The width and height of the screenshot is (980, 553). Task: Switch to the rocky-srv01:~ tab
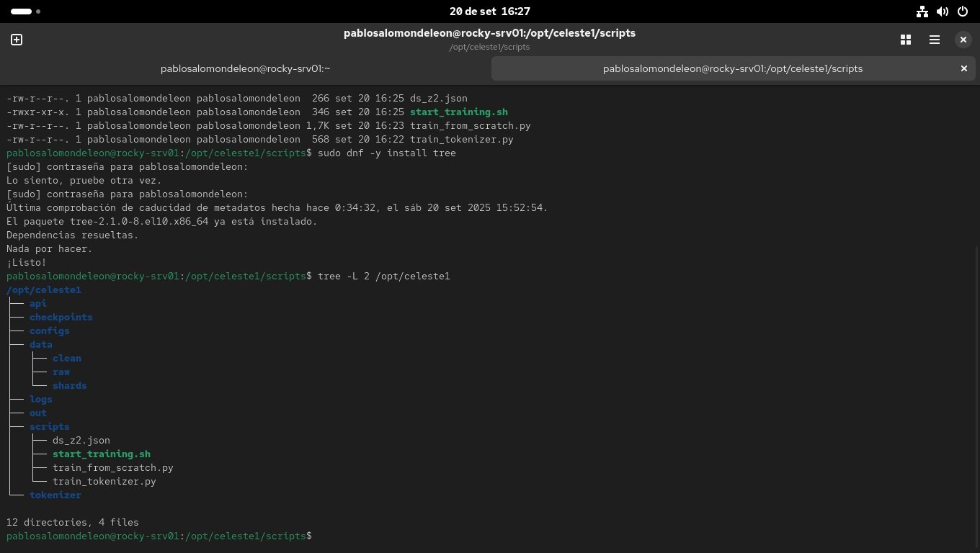[245, 68]
